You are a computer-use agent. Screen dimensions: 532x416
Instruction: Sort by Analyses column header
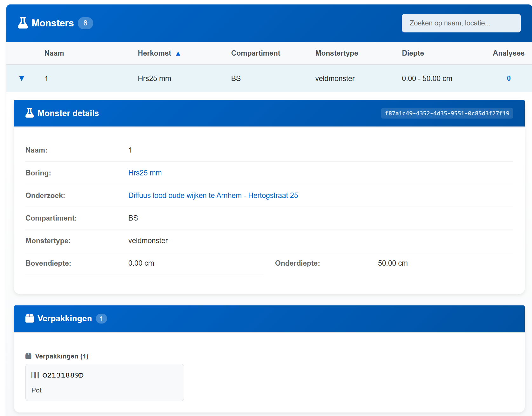click(508, 53)
